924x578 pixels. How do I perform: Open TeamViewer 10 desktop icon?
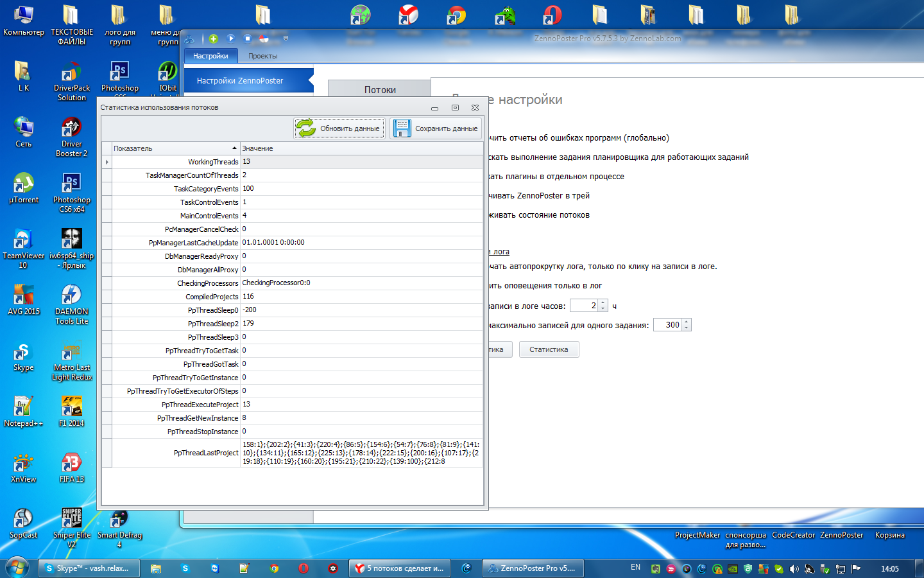24,249
